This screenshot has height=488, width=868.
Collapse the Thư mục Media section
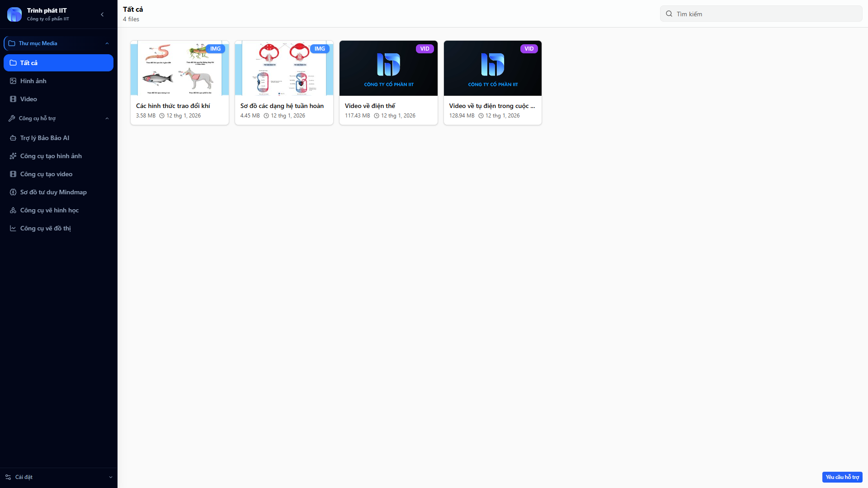pos(107,43)
